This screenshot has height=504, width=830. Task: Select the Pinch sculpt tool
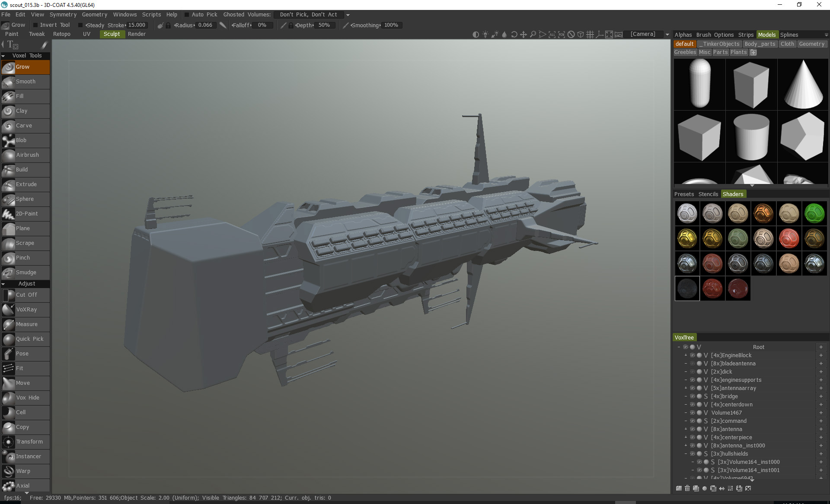tap(25, 258)
